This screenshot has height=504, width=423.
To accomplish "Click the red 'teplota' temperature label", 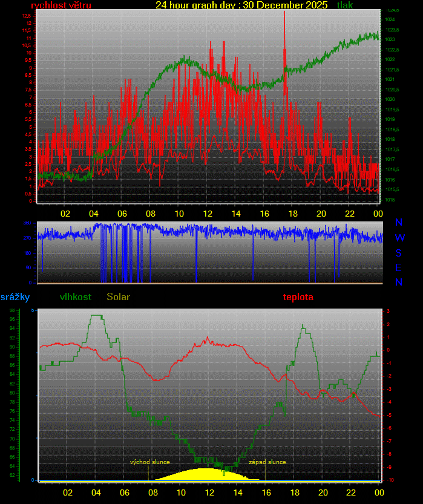I will click(298, 297).
